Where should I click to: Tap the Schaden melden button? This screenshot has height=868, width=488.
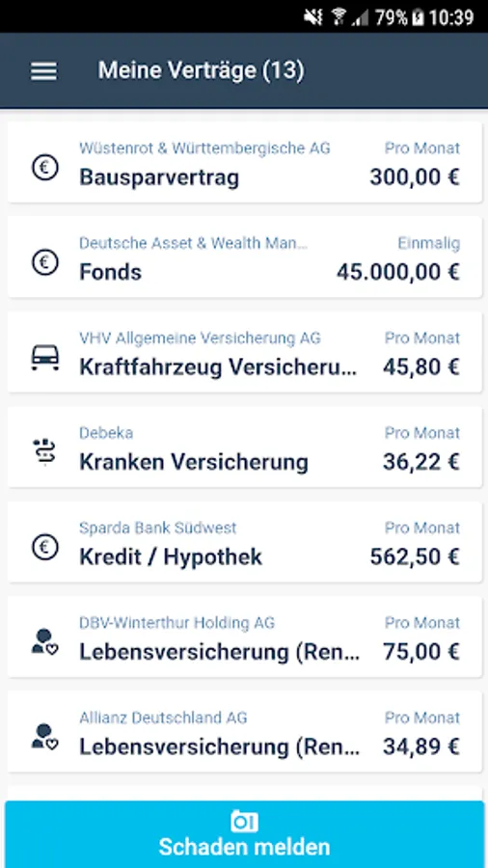244,834
